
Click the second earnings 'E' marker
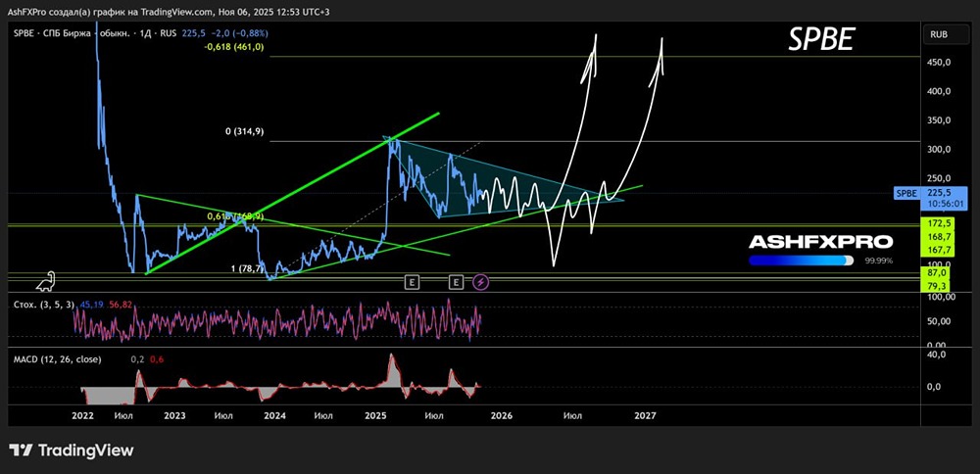pos(457,282)
